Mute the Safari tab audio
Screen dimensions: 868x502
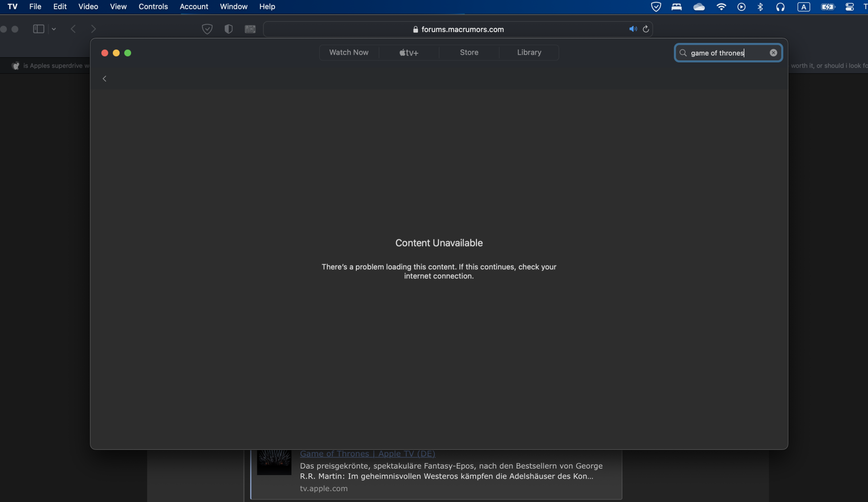pyautogui.click(x=633, y=29)
